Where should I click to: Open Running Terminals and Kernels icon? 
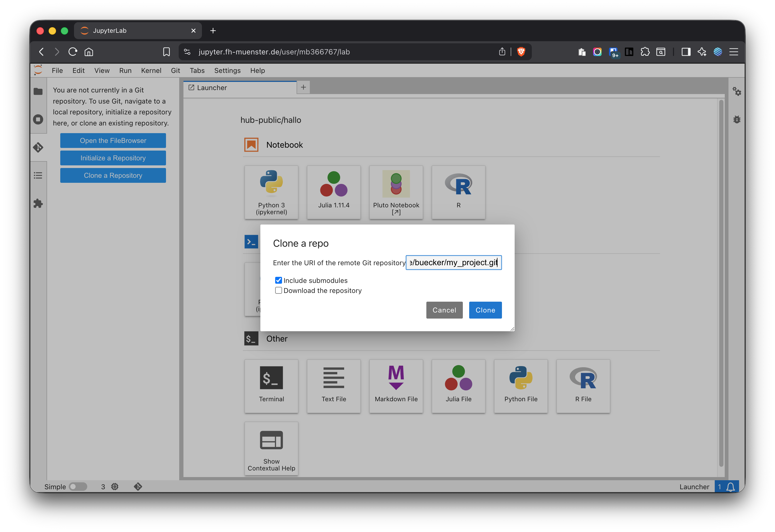point(38,119)
